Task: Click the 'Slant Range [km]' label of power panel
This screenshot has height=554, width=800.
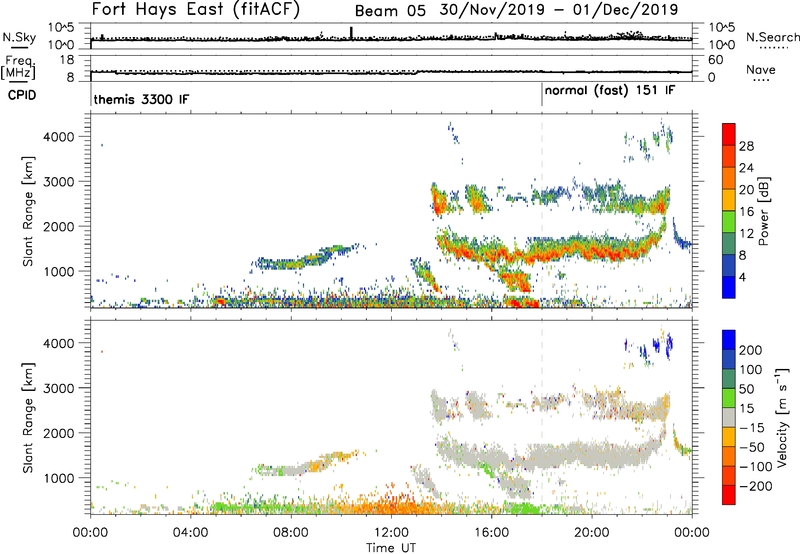Action: point(28,211)
